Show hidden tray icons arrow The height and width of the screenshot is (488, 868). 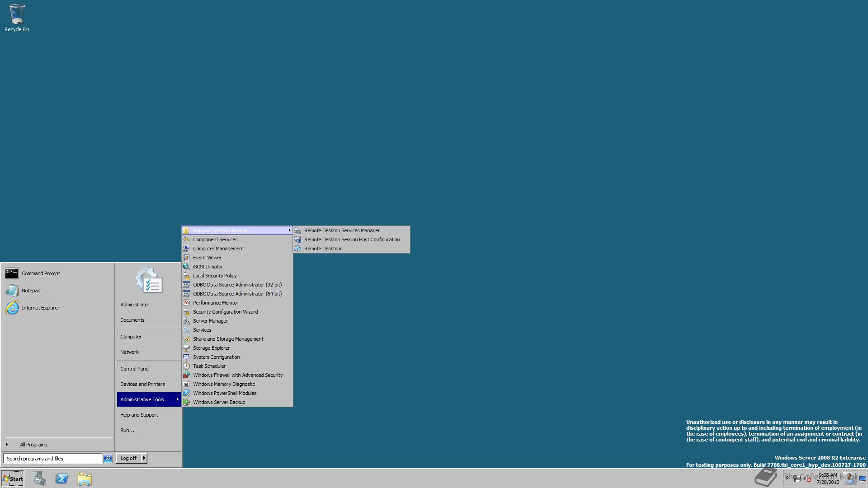point(787,478)
